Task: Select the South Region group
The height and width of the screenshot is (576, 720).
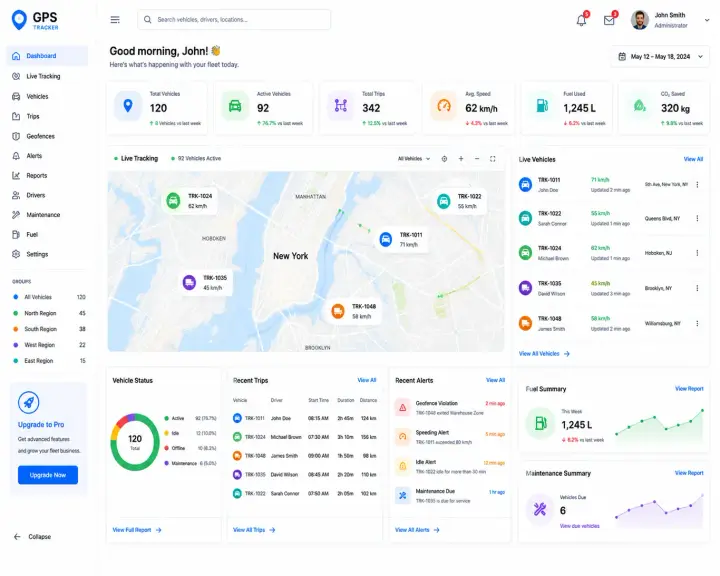Action: (x=49, y=329)
